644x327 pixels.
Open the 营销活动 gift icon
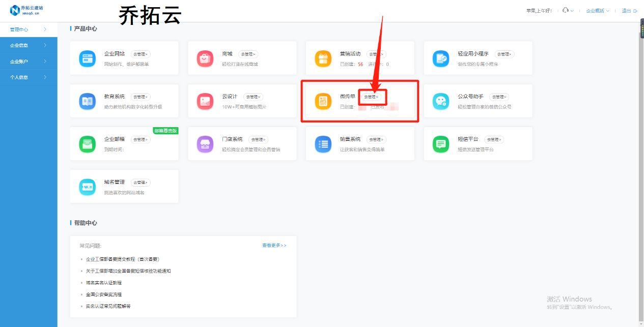[x=323, y=58]
